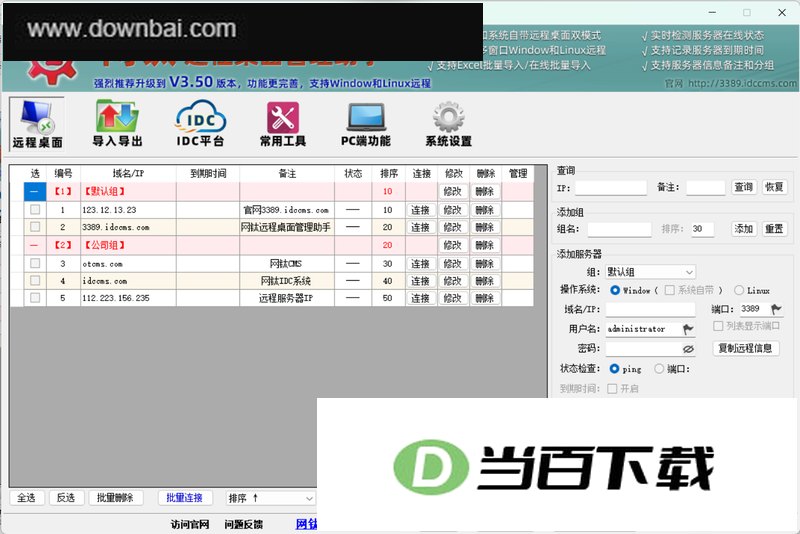Check the checkbox for row idccms.com
This screenshot has height=534, width=800.
coord(35,281)
